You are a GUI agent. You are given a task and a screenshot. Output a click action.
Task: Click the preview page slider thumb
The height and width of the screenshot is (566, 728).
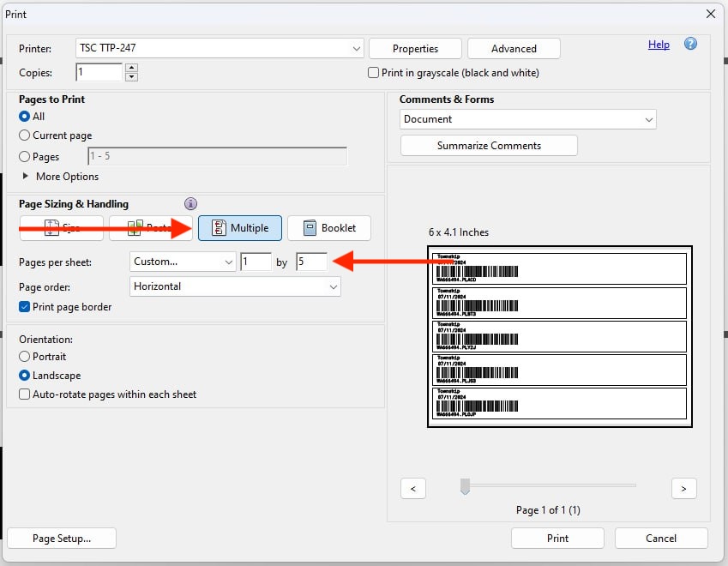tap(465, 486)
